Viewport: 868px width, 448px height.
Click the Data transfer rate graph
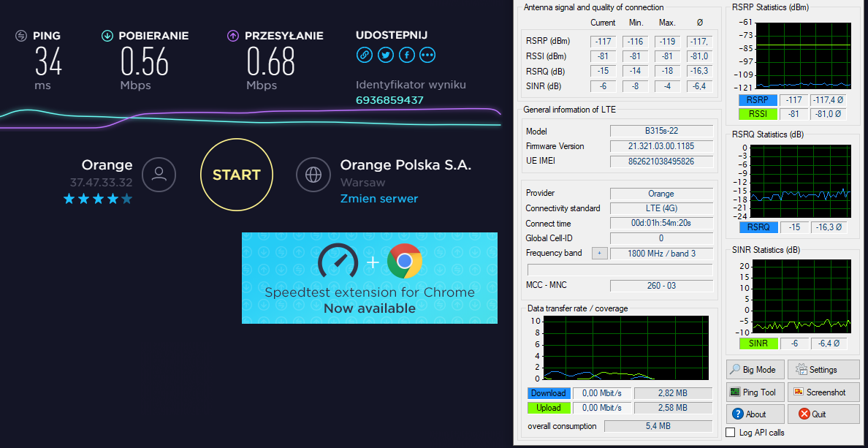[x=626, y=348]
